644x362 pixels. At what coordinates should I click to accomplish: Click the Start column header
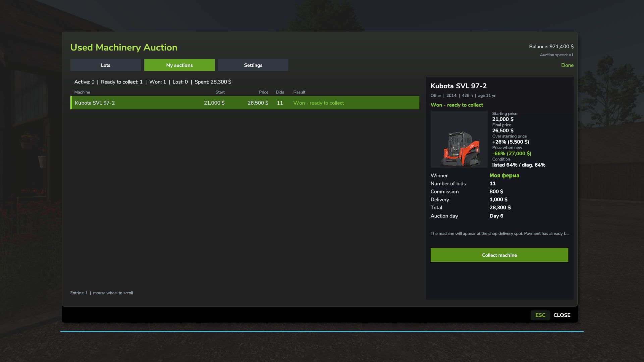(220, 92)
